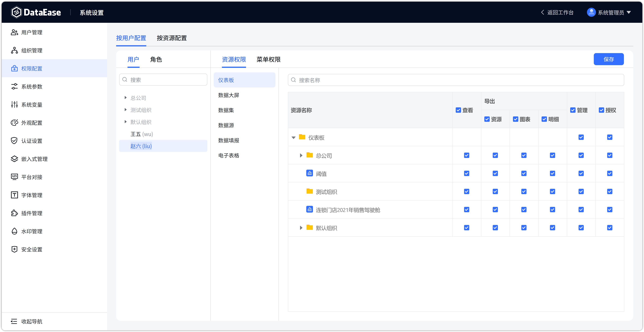
Task: Select 数据集 resource type
Action: click(x=244, y=110)
